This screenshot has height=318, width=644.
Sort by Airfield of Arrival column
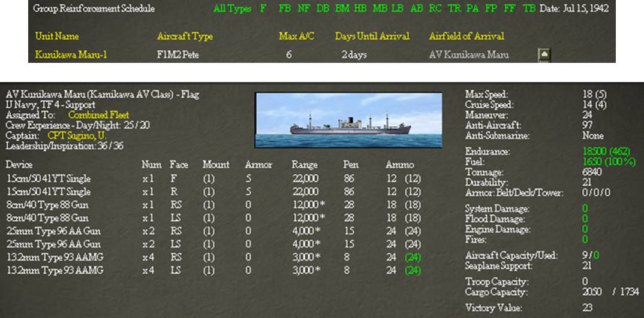467,36
